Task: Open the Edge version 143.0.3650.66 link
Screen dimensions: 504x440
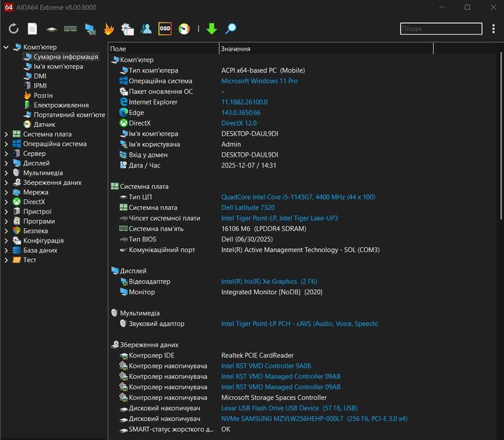Action: pyautogui.click(x=241, y=113)
